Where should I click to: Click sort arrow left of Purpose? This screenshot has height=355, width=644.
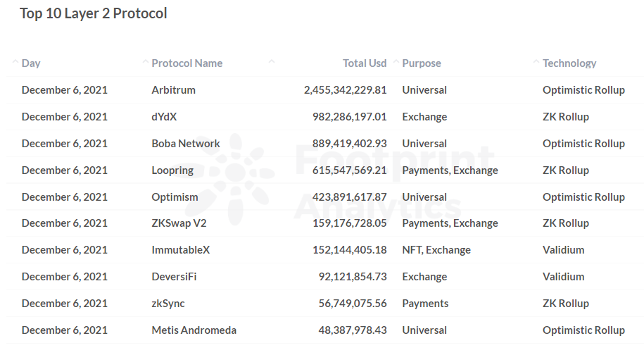coord(396,62)
